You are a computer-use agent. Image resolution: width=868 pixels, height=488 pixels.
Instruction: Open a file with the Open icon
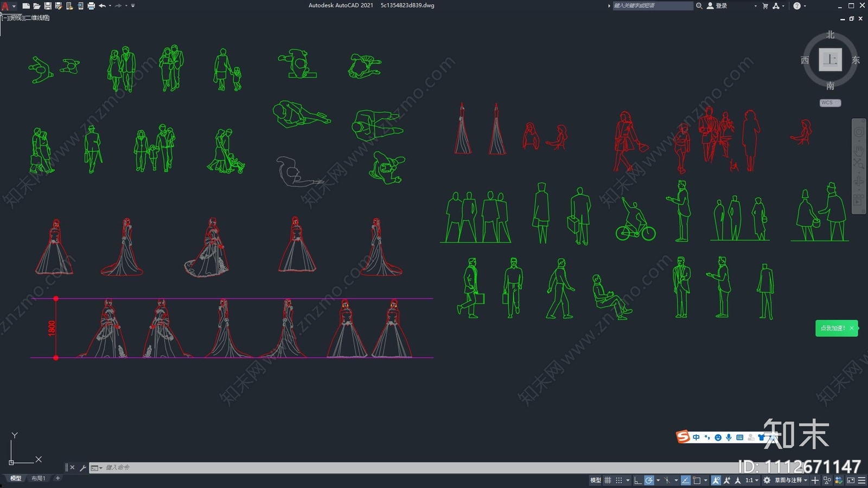[36, 6]
